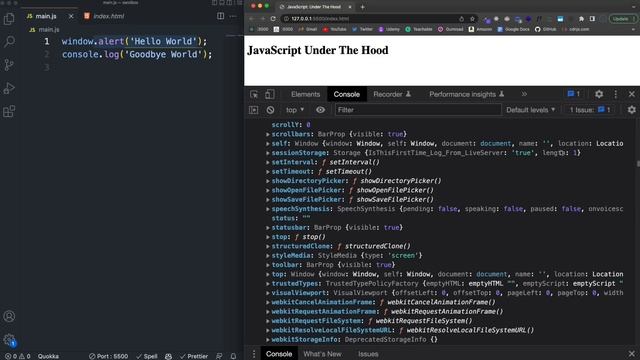This screenshot has height=360, width=640.
Task: Show more DevTools tabs
Action: point(524,94)
